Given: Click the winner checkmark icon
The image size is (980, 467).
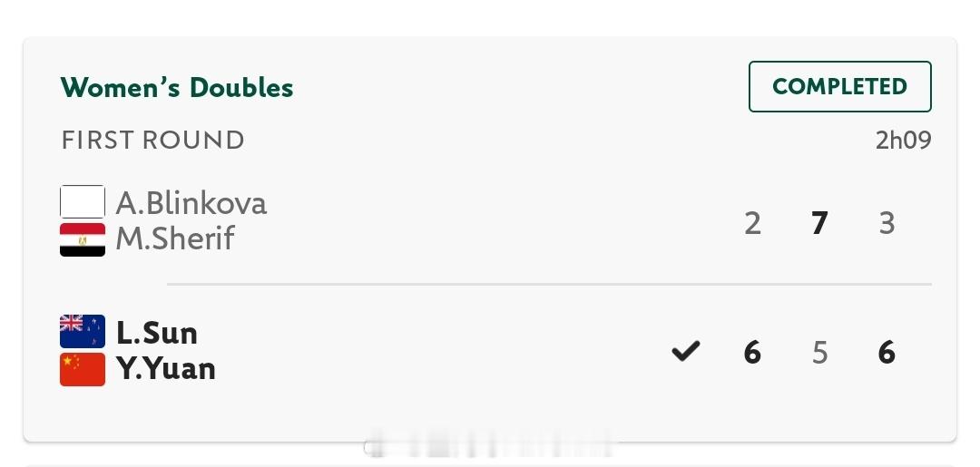Looking at the screenshot, I should pos(686,352).
